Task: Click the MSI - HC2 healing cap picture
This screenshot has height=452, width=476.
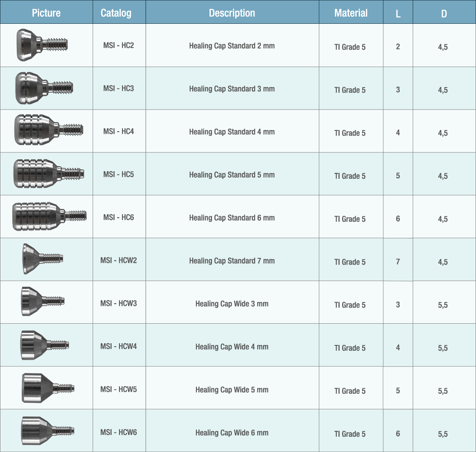Action: [42, 45]
